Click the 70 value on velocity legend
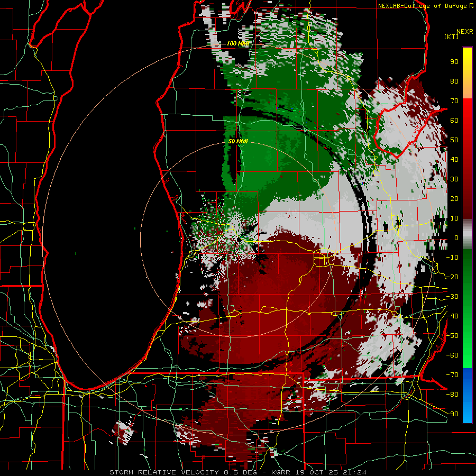The width and height of the screenshot is (476, 476). point(454,101)
